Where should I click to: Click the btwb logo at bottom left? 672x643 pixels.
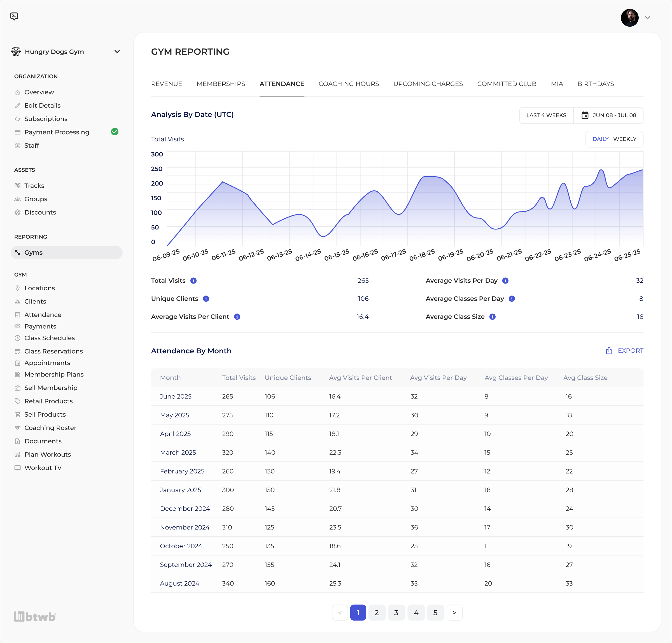coord(35,616)
